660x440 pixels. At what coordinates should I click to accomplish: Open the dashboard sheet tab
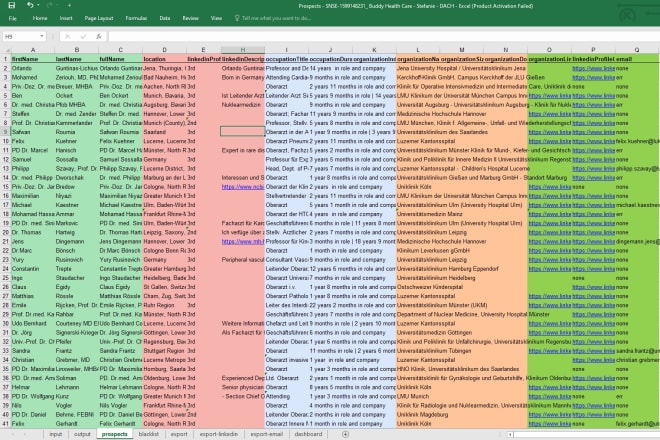pos(309,434)
